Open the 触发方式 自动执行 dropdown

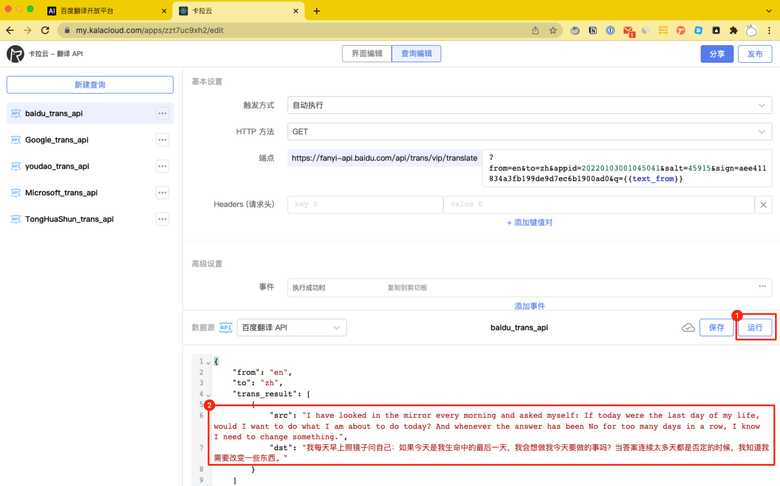[529, 105]
